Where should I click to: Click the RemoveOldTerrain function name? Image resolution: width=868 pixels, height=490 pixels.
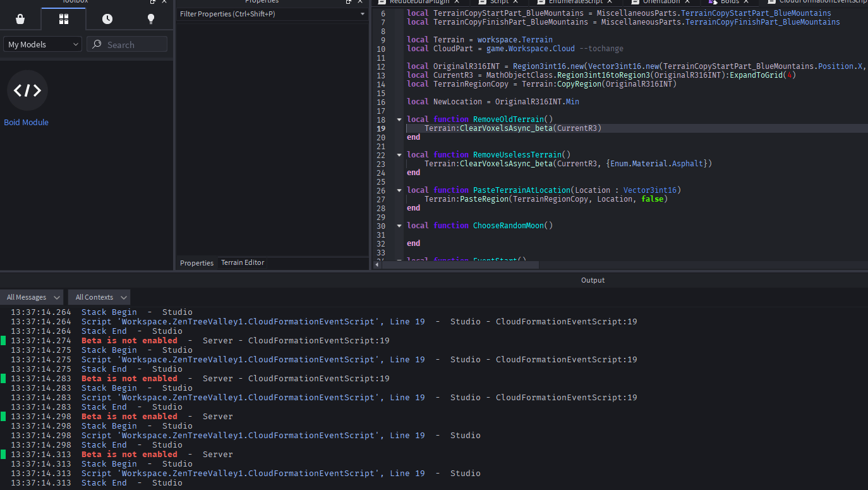click(x=509, y=119)
